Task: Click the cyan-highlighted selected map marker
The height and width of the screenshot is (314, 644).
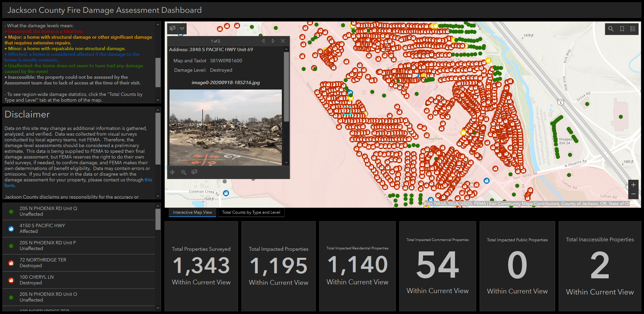Action: coord(347,111)
